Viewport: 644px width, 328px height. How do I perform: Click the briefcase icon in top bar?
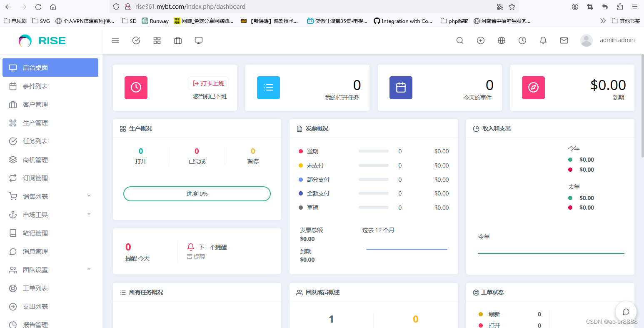click(x=178, y=40)
